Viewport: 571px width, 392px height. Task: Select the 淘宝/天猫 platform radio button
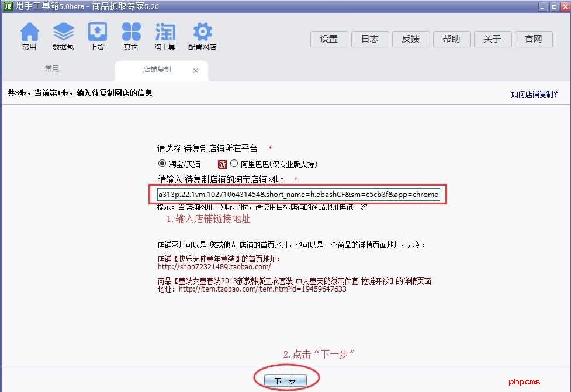coord(162,164)
